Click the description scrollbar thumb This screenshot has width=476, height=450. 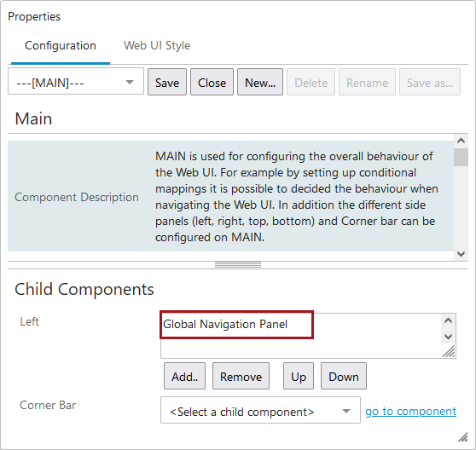[x=461, y=157]
